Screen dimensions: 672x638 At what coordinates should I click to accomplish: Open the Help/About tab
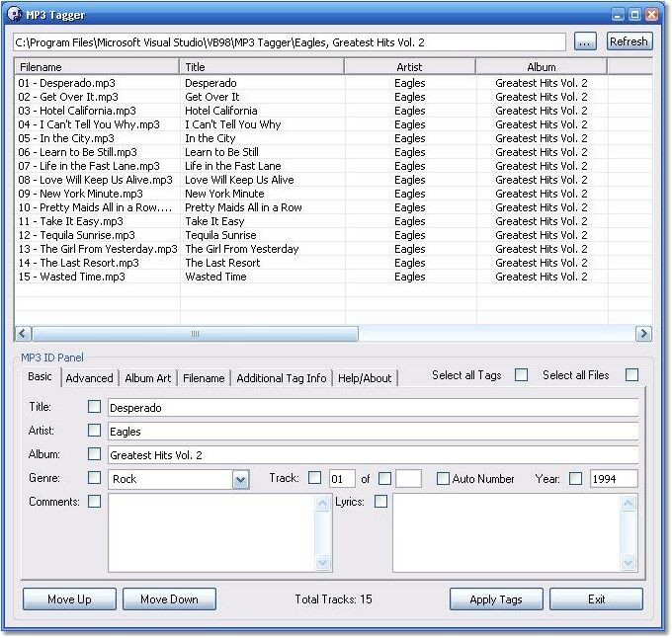coord(365,378)
